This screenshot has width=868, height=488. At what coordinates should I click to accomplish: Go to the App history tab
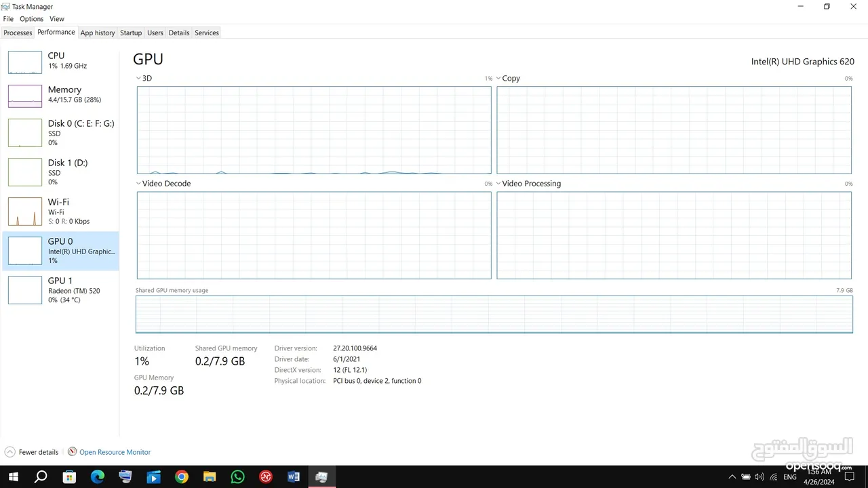98,33
